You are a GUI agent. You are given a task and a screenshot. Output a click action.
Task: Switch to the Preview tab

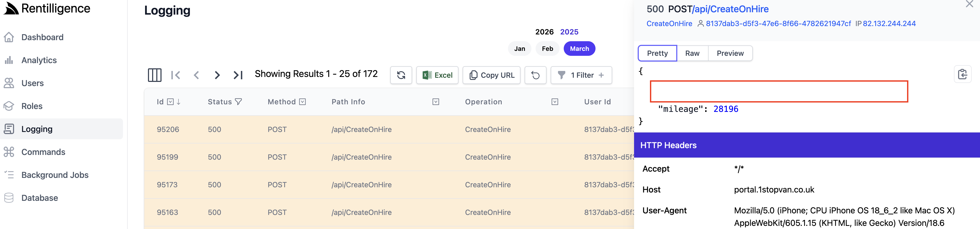click(730, 53)
